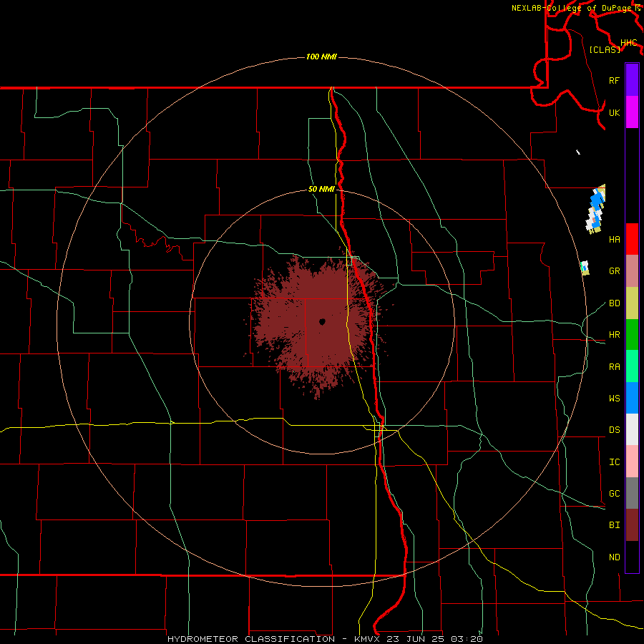Click the UK magenta legend swatch
Viewport: 644px width, 644px height.
632,112
